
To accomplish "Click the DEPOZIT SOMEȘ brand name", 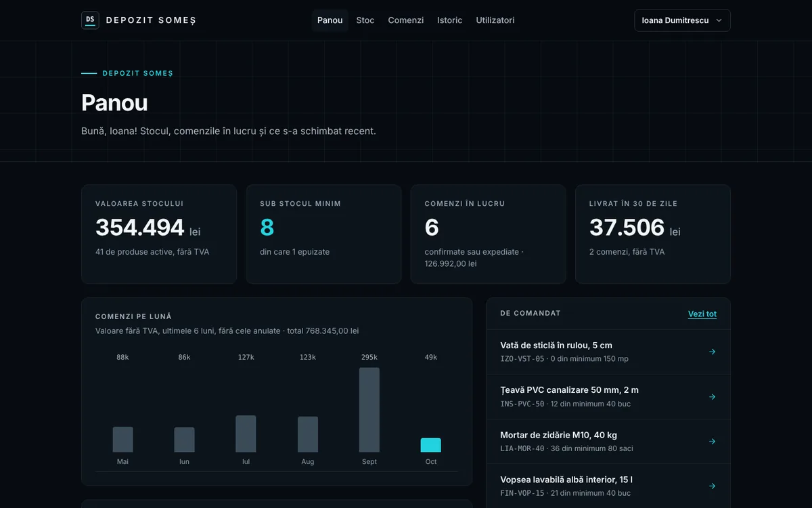I will (151, 20).
